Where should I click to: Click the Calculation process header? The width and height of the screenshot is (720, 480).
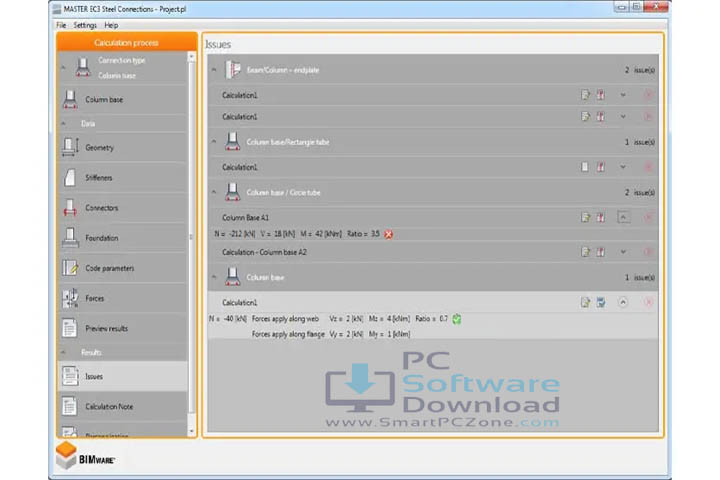127,42
